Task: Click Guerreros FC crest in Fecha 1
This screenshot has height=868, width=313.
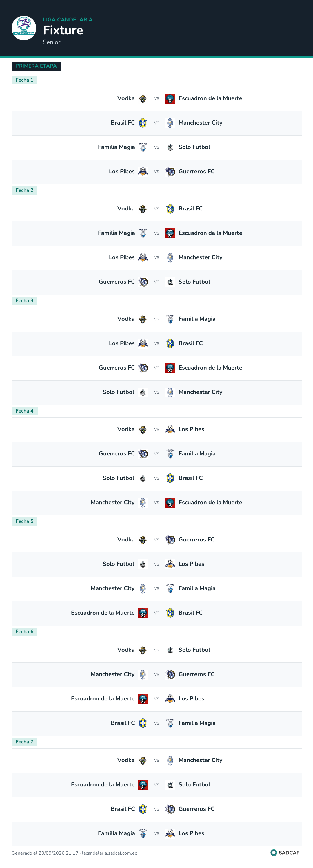Action: [x=170, y=172]
